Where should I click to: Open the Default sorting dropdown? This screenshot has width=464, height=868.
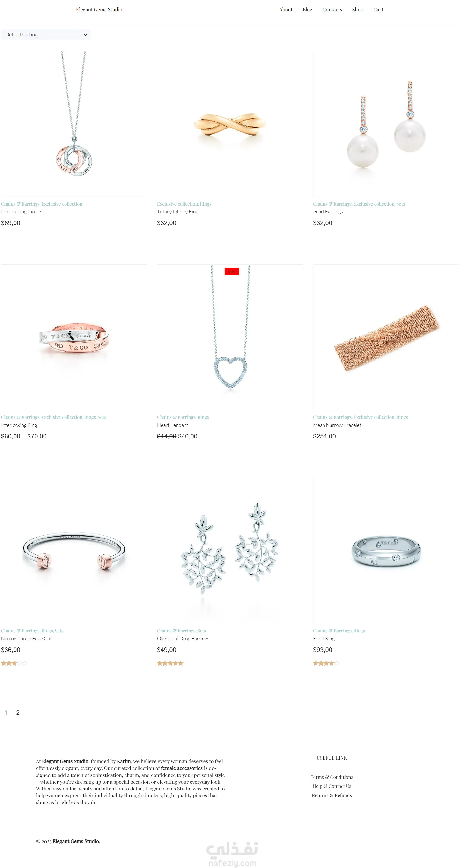coord(46,34)
